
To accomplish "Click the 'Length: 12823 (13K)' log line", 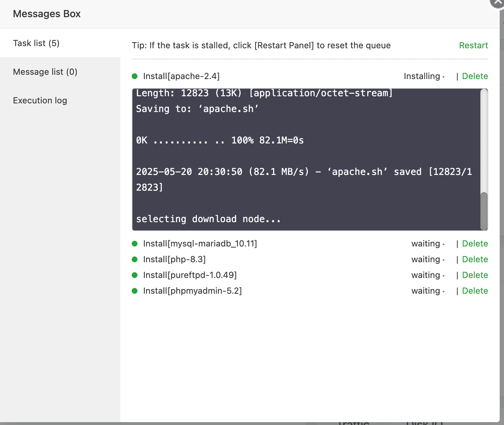I will [x=265, y=93].
